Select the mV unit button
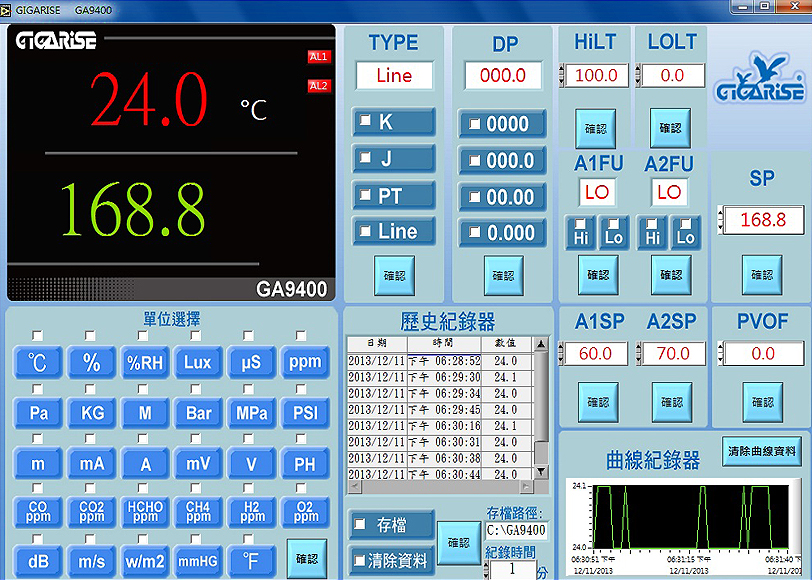Image resolution: width=812 pixels, height=580 pixels. 198,463
